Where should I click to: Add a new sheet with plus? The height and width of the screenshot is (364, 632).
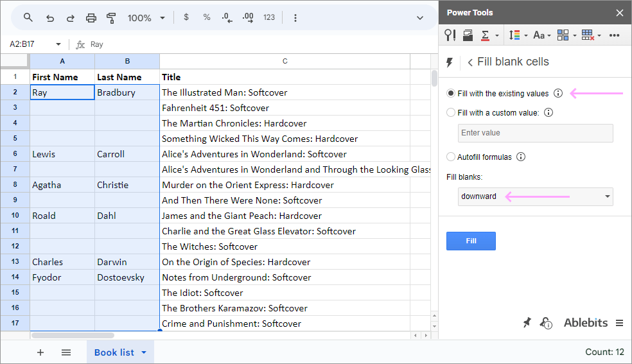tap(40, 352)
